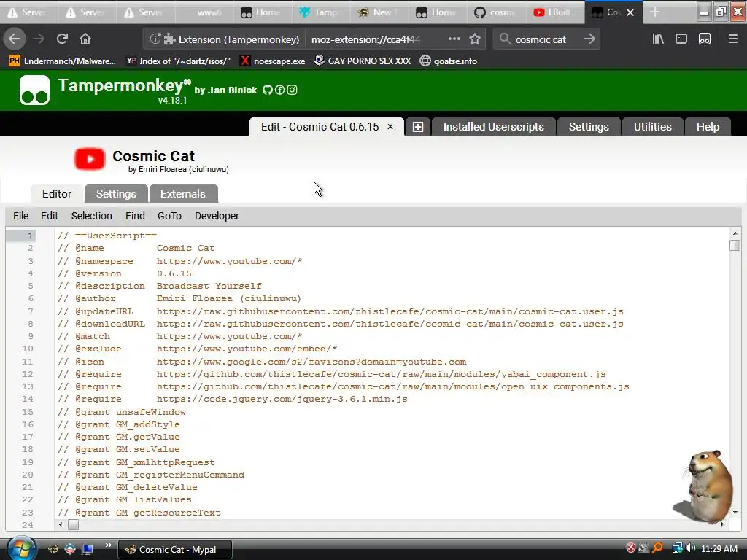Toggle the sidebar view icon
747x560 pixels.
[681, 39]
